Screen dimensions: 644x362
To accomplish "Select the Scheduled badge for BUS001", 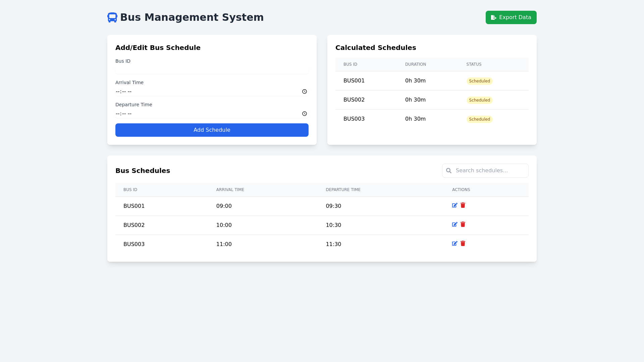I will [x=479, y=81].
